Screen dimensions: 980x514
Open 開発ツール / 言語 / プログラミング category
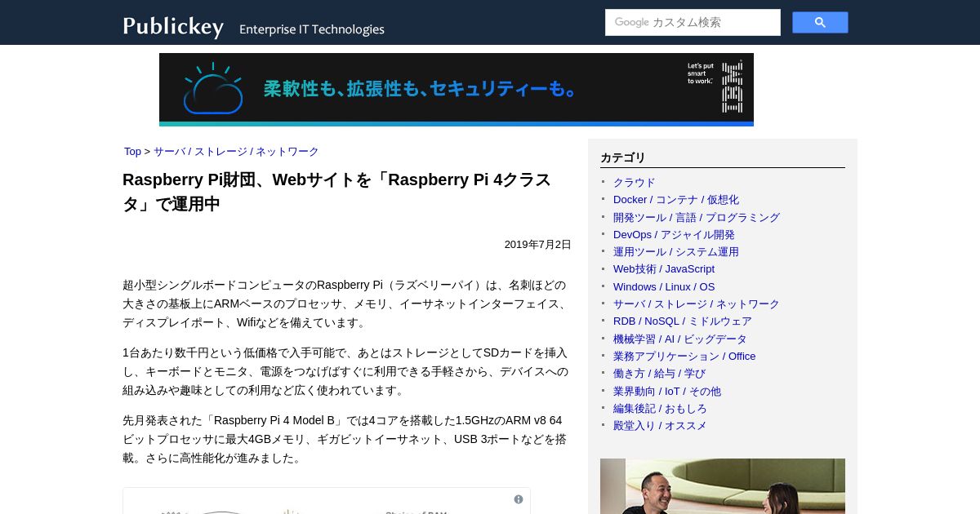697,218
